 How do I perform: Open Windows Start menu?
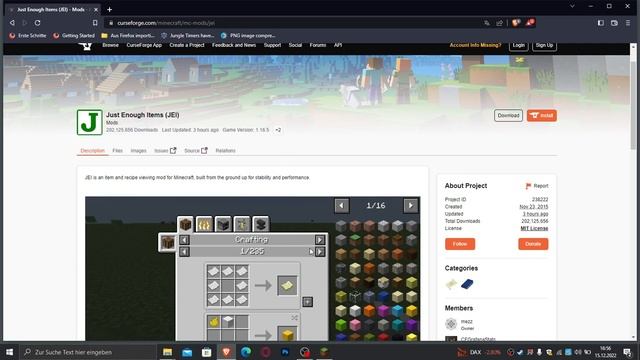[9, 352]
